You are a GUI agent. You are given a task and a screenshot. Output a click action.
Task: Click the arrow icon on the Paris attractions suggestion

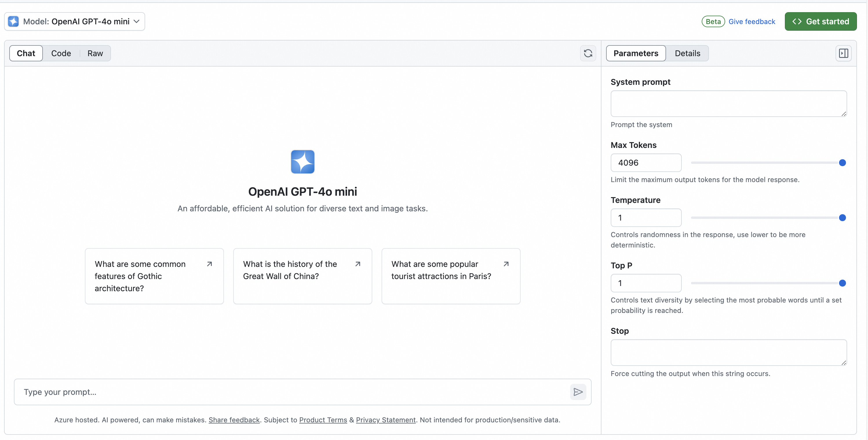506,264
